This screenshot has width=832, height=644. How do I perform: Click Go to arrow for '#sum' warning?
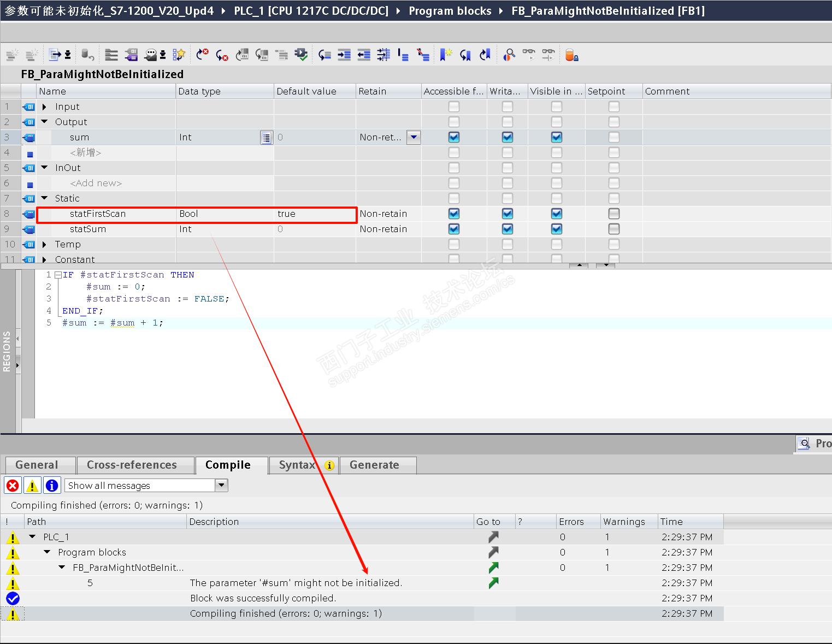(x=494, y=583)
